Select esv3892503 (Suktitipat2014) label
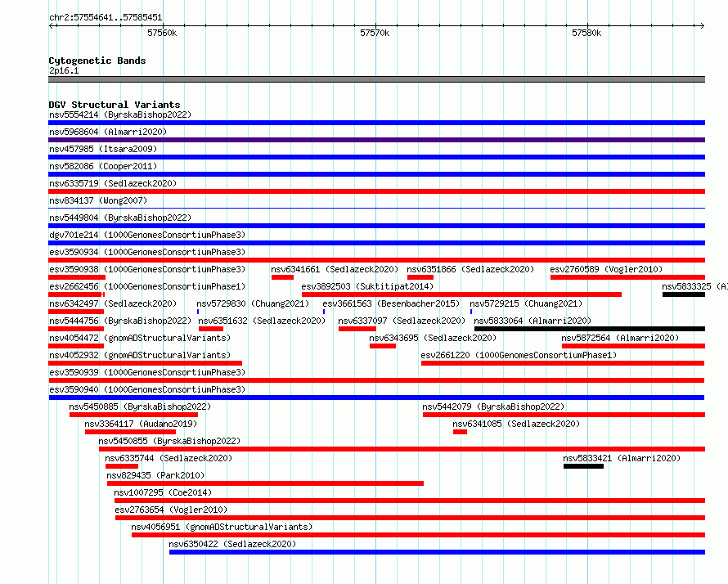The image size is (728, 584). click(x=367, y=286)
